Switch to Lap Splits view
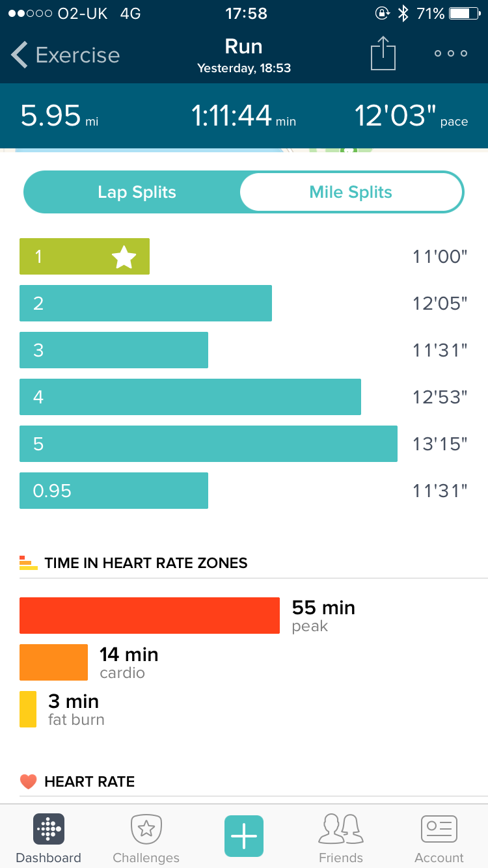This screenshot has width=488, height=868. point(137,193)
